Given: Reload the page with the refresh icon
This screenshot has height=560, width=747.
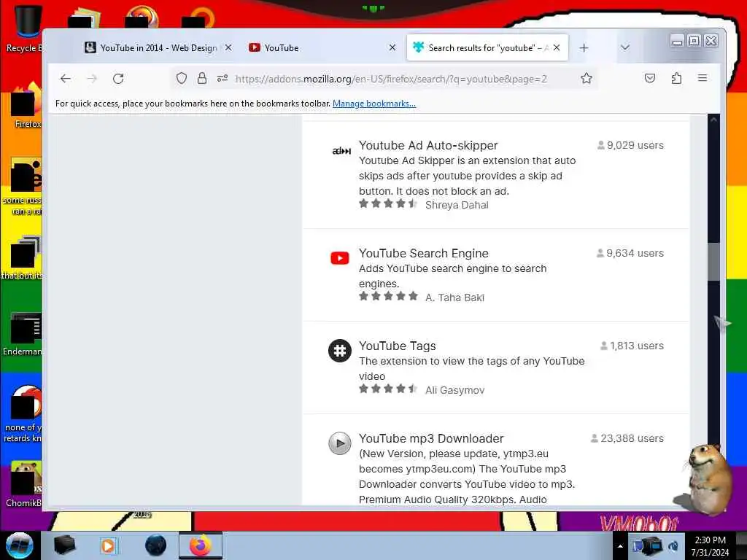Looking at the screenshot, I should (118, 79).
